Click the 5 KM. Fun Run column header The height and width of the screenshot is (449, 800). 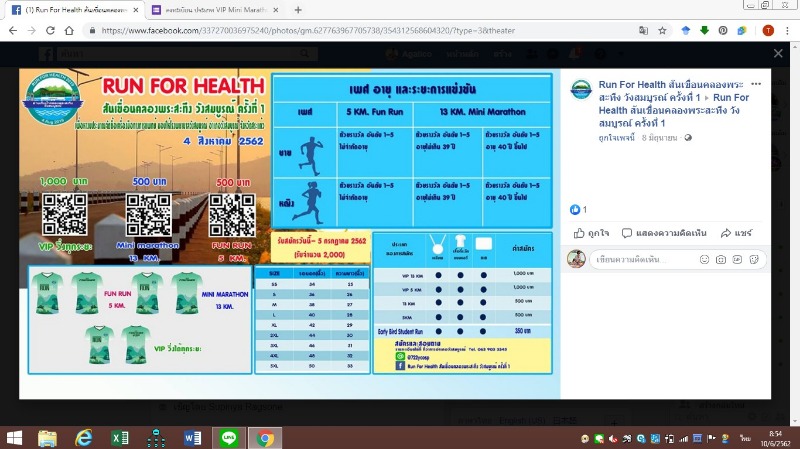pyautogui.click(x=375, y=112)
